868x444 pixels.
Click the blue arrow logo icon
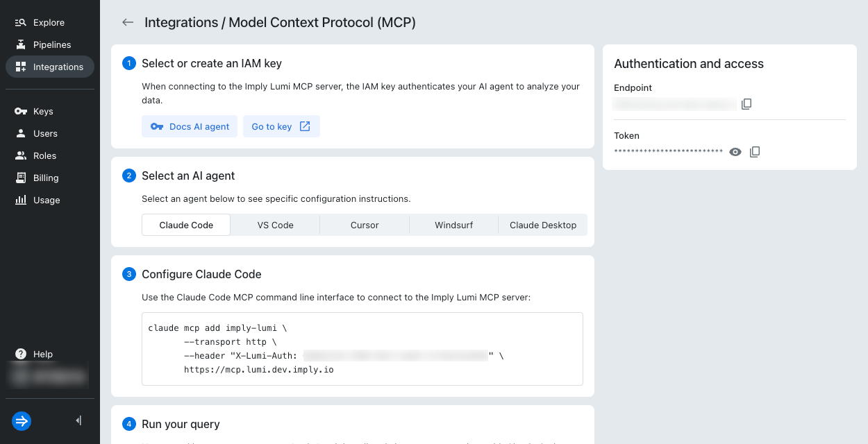(22, 420)
